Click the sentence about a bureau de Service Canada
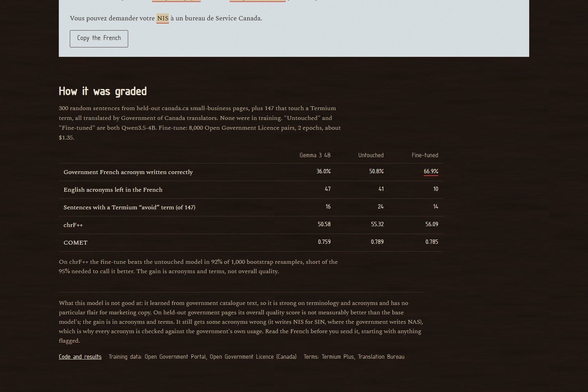The height and width of the screenshot is (392, 588). pos(166,18)
